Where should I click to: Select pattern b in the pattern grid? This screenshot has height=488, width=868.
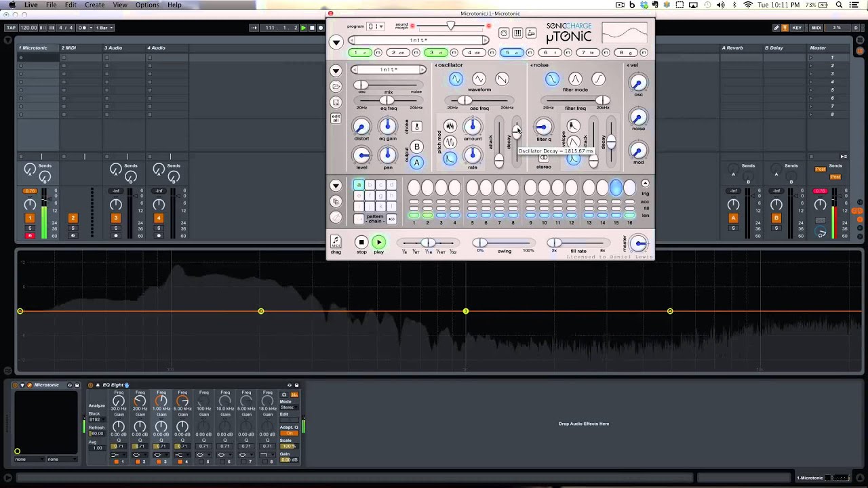[370, 185]
